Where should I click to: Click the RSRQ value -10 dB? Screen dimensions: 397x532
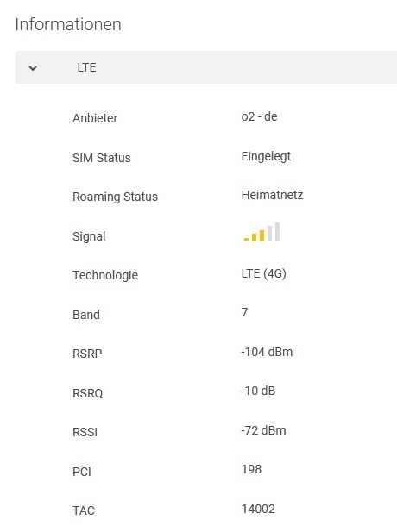pos(258,391)
